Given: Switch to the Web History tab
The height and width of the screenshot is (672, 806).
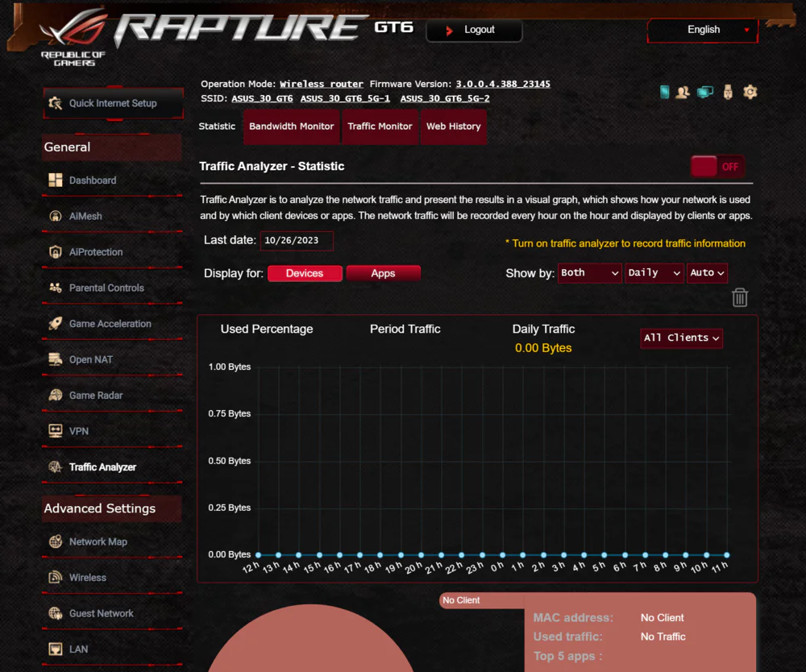Looking at the screenshot, I should pos(453,127).
